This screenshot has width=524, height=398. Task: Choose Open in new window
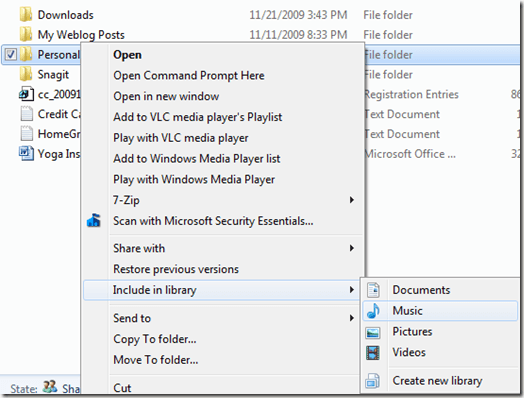(166, 96)
